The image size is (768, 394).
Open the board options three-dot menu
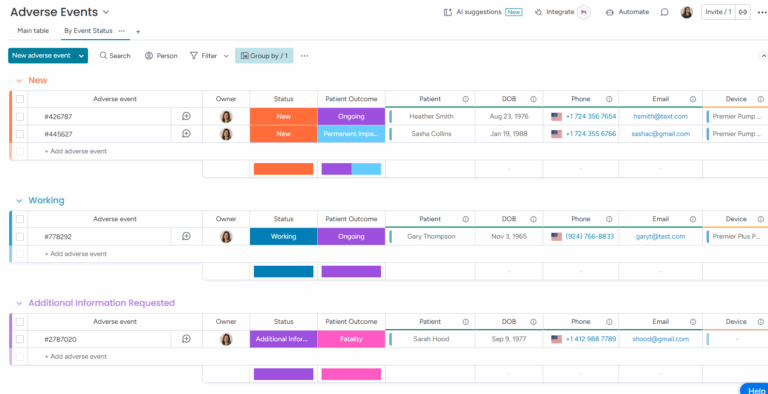tap(762, 12)
